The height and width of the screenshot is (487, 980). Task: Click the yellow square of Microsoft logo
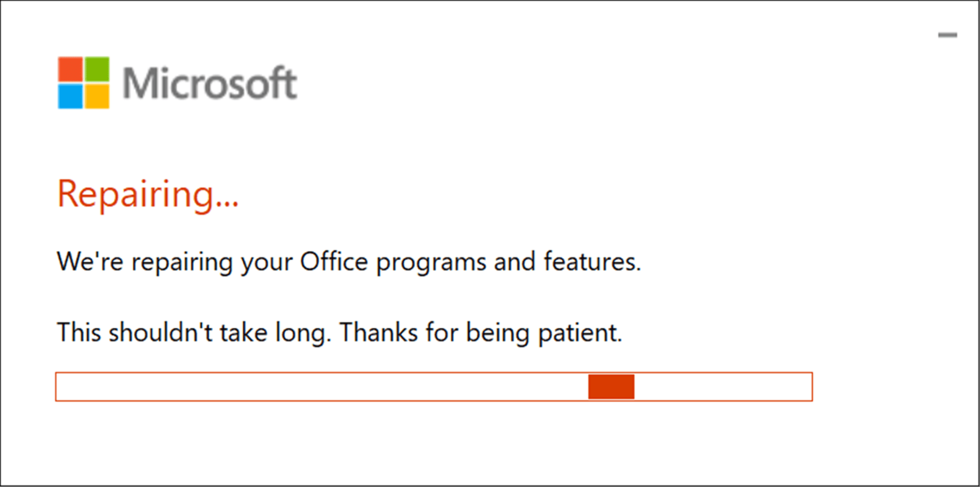(97, 96)
